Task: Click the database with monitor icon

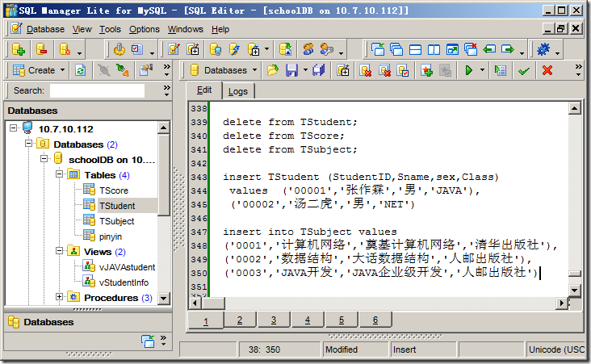Action: (216, 49)
